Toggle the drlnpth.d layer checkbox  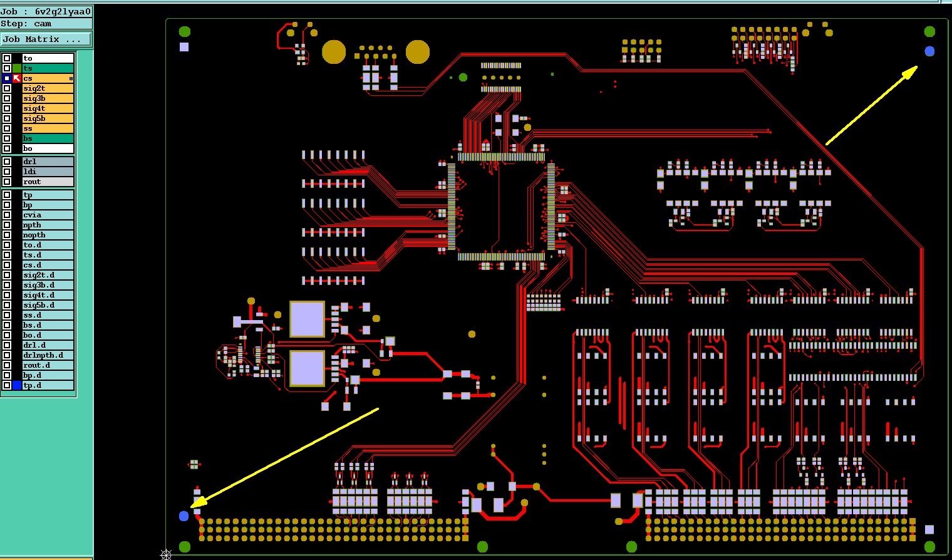7,355
